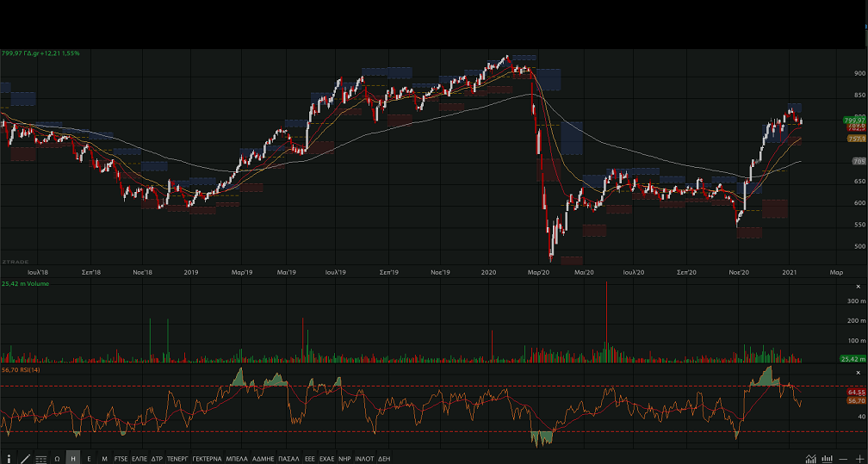The width and height of the screenshot is (868, 464).
Task: Load the ΕΕΕ symbol shortcut
Action: click(x=309, y=459)
